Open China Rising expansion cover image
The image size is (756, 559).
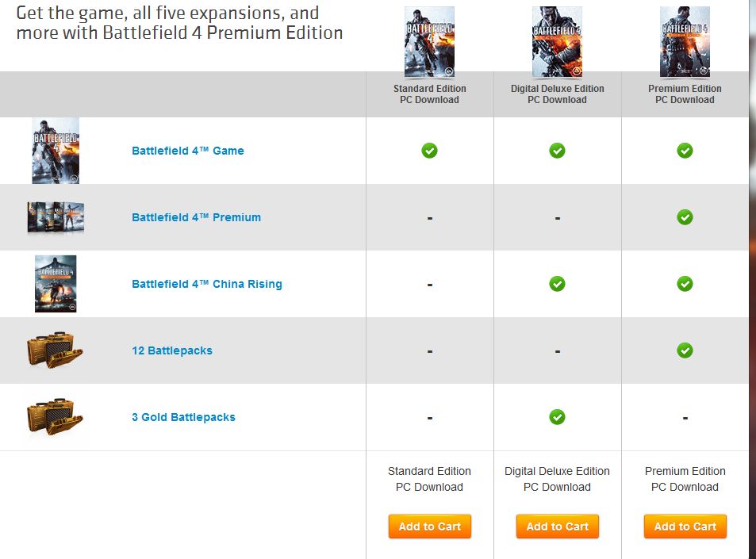pyautogui.click(x=56, y=284)
